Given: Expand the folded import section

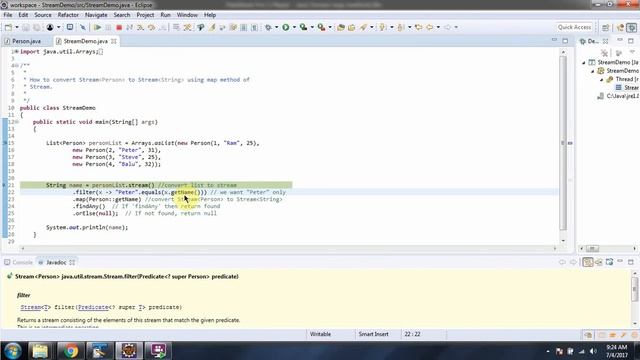Looking at the screenshot, I should 16,52.
